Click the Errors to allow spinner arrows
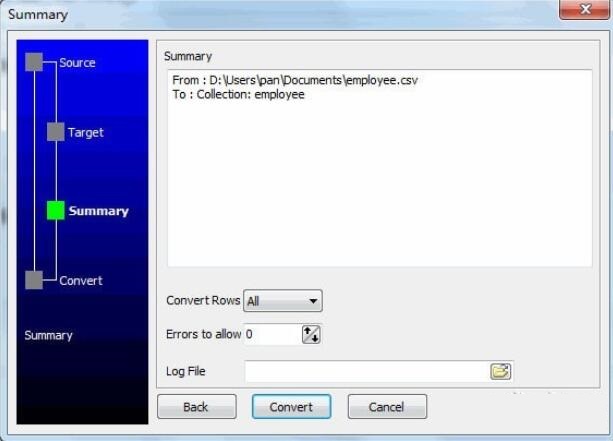Viewport: 613px width, 441px height. point(311,335)
